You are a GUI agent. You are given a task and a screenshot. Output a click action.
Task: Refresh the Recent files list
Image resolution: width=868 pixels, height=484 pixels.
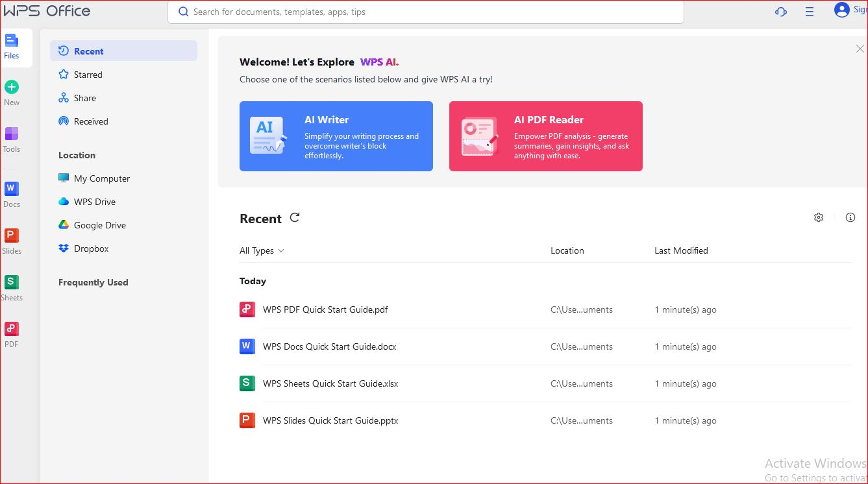point(294,217)
